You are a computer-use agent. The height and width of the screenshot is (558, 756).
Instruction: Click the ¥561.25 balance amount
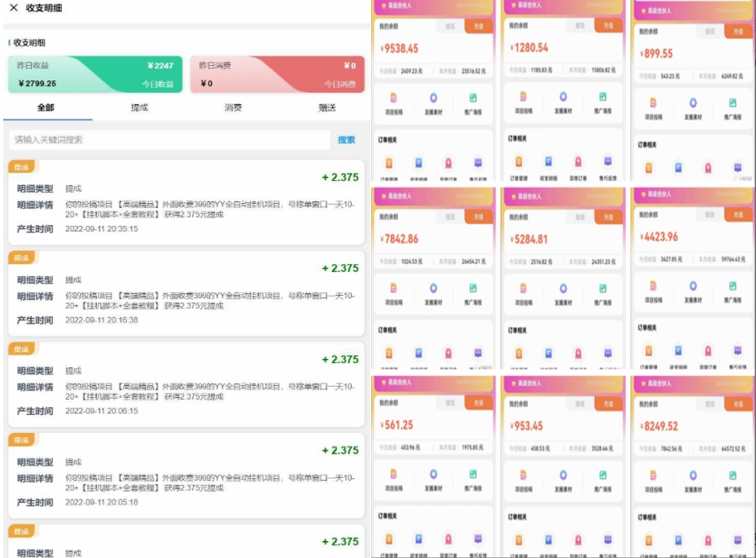[396, 425]
